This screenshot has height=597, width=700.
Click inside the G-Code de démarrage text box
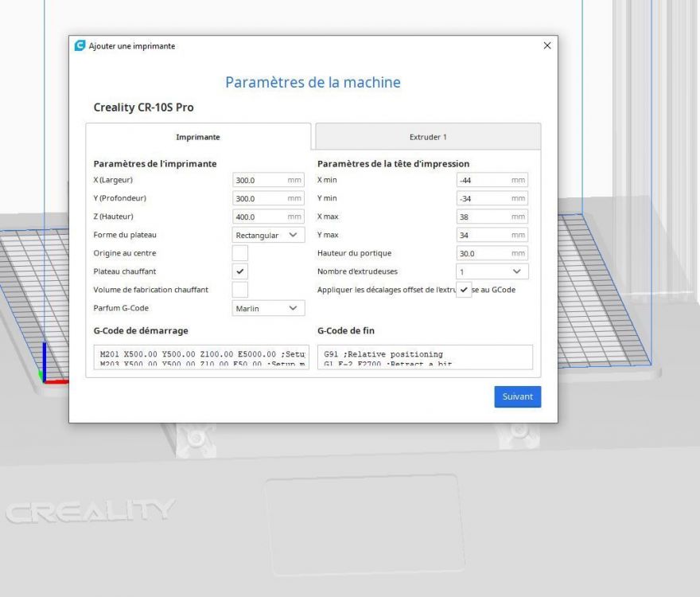coord(201,357)
